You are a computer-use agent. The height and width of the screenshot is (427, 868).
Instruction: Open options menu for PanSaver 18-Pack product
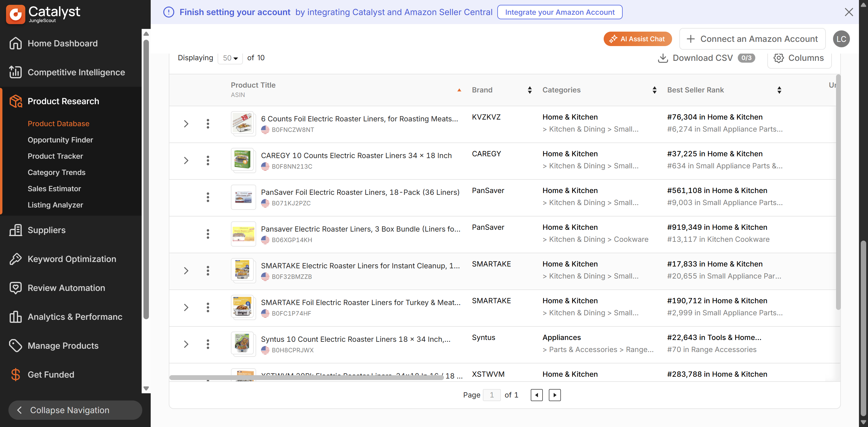(x=208, y=197)
